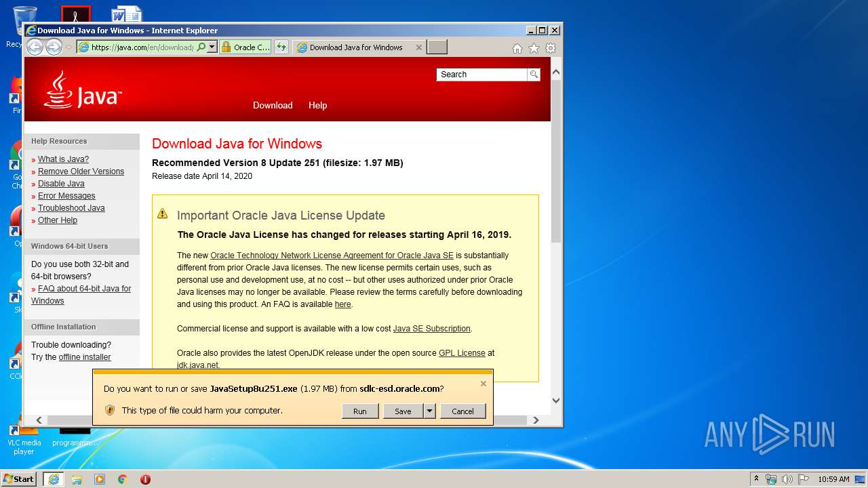868x488 pixels.
Task: Open VLC media player desktop shortcut
Action: [24, 439]
